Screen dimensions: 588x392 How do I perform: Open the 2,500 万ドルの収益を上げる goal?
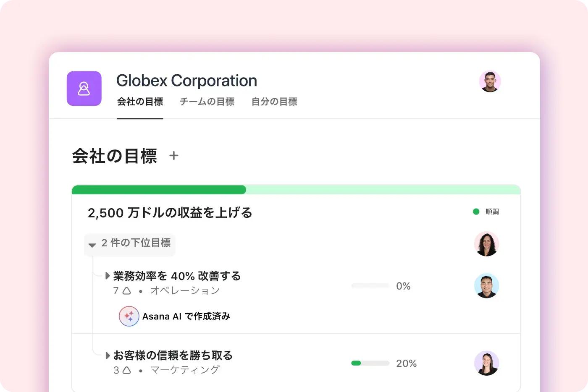click(x=170, y=213)
